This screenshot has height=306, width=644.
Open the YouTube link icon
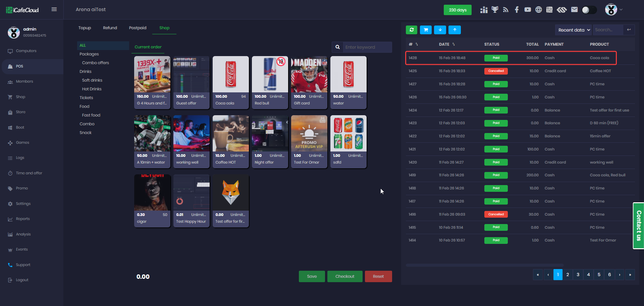click(x=528, y=10)
